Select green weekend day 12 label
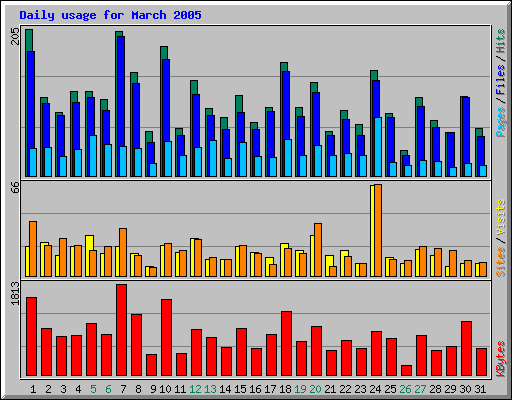This screenshot has height=400, width=512. tap(195, 389)
